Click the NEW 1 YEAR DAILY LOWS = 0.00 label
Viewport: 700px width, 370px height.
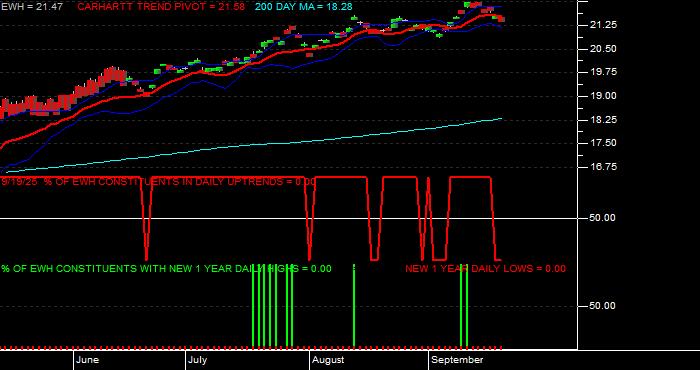(485, 269)
